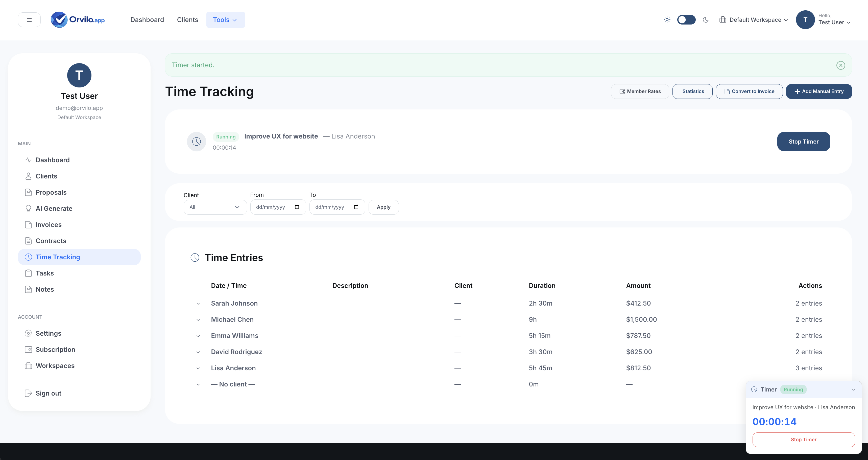Click the sun icon near the theme toggle
868x460 pixels.
[667, 19]
